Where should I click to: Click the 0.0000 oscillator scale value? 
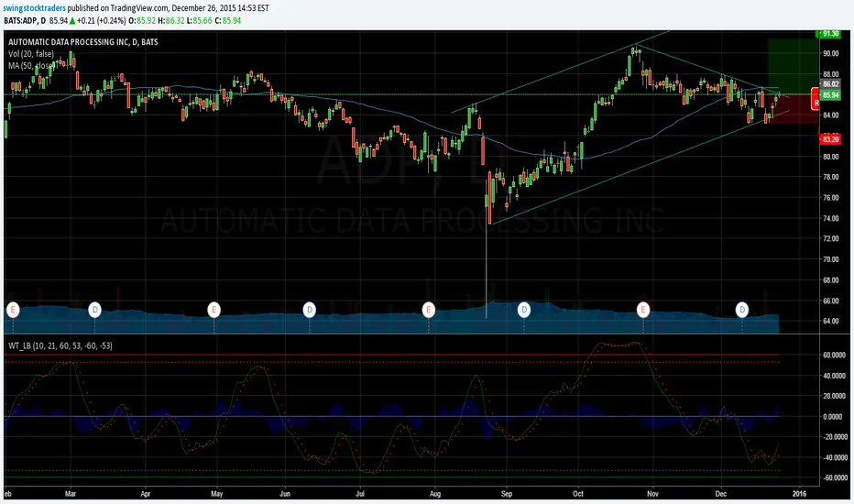click(x=833, y=417)
